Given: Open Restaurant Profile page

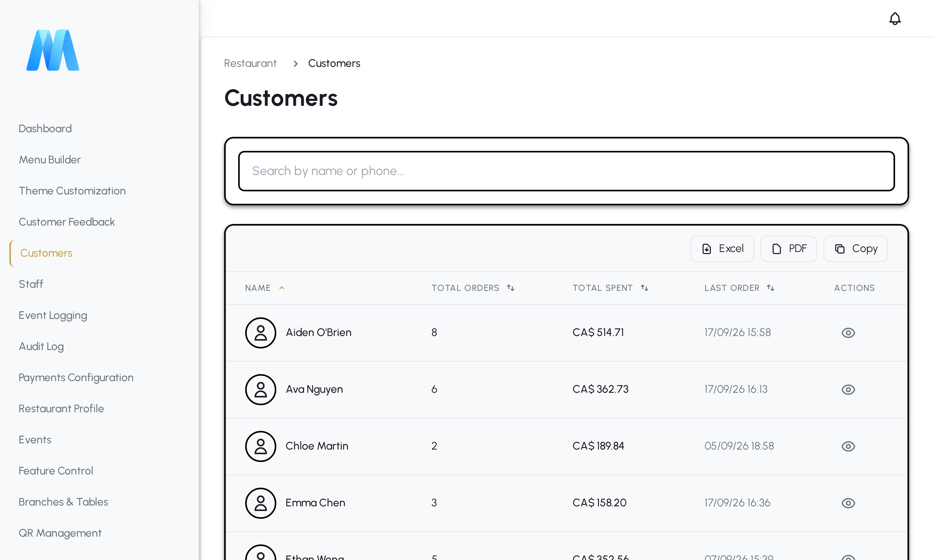Looking at the screenshot, I should [61, 409].
